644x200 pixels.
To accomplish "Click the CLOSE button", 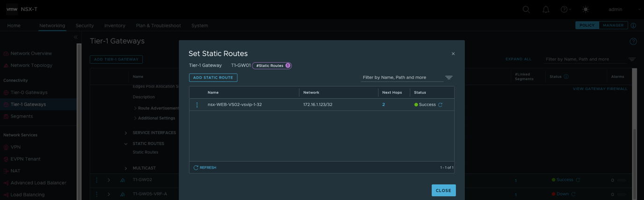I will pyautogui.click(x=443, y=191).
